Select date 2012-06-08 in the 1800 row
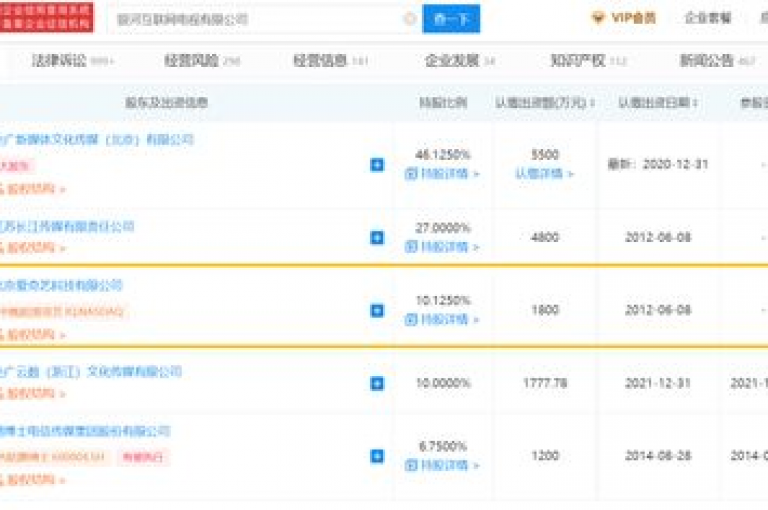Screen dimensions: 768x510 coord(658,310)
